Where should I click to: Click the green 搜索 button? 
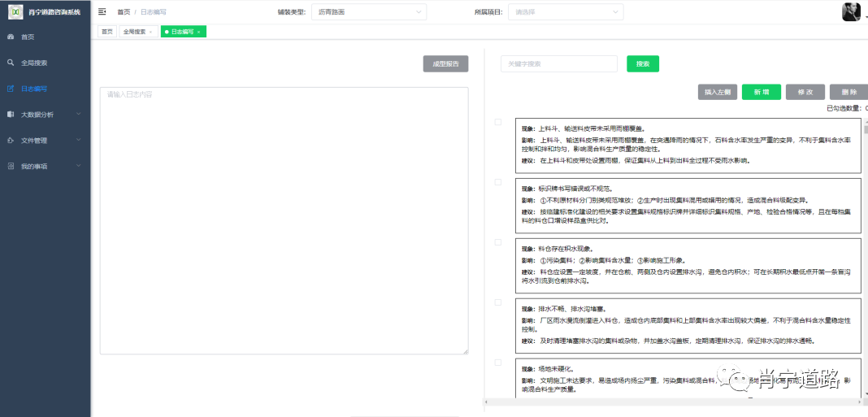[643, 63]
